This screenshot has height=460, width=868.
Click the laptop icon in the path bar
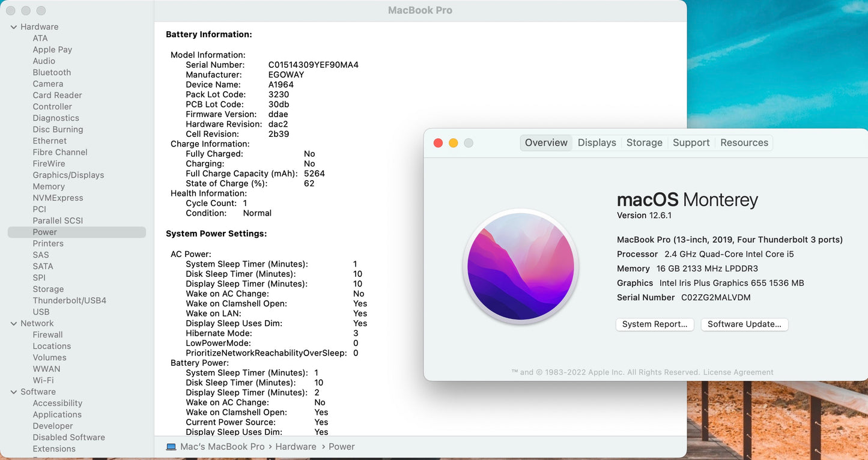tap(171, 447)
